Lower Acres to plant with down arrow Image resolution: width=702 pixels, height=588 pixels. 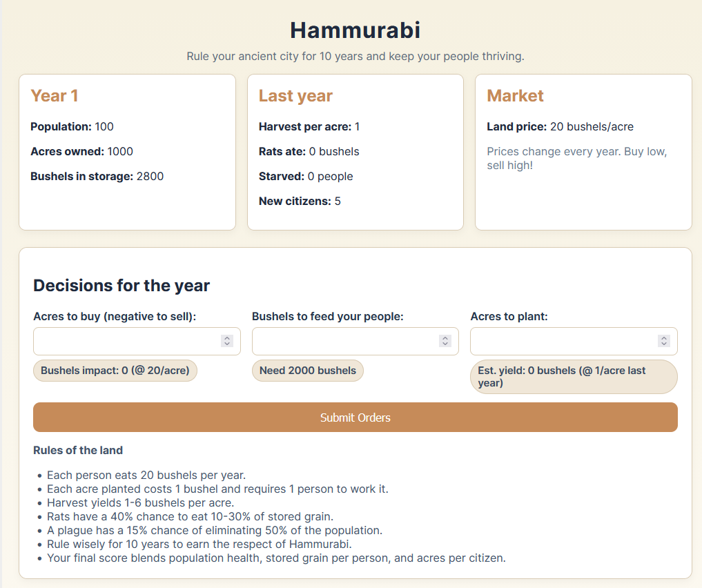(x=664, y=344)
